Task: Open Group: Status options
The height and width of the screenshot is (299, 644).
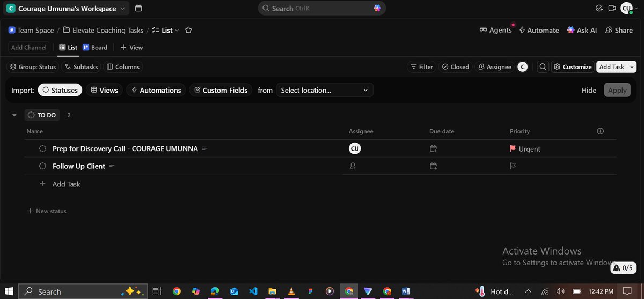Action: pos(33,67)
